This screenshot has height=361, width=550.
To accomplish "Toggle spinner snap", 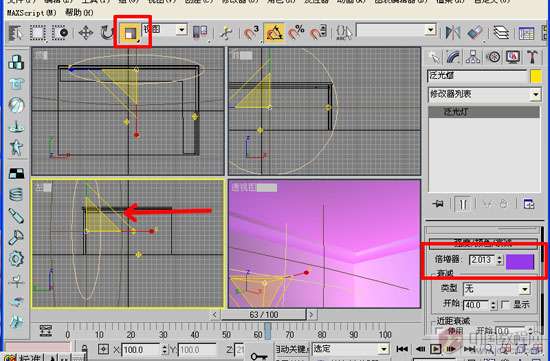I will (318, 33).
